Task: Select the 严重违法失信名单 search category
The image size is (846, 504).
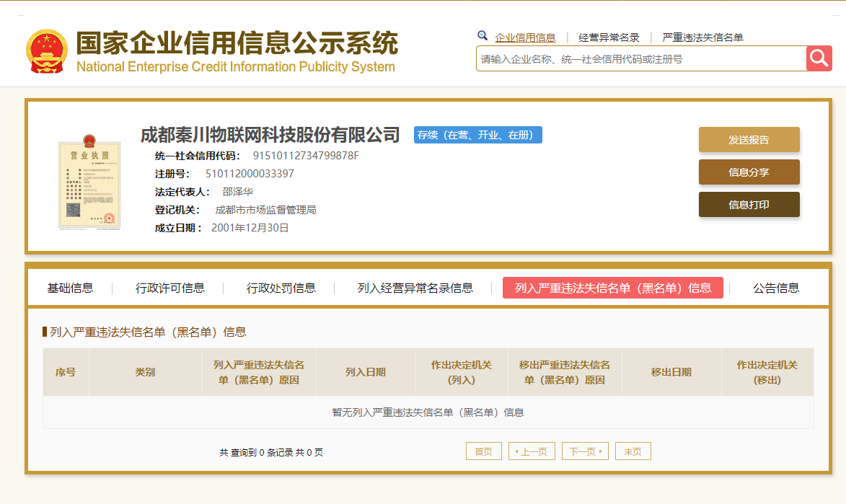Action: [702, 37]
